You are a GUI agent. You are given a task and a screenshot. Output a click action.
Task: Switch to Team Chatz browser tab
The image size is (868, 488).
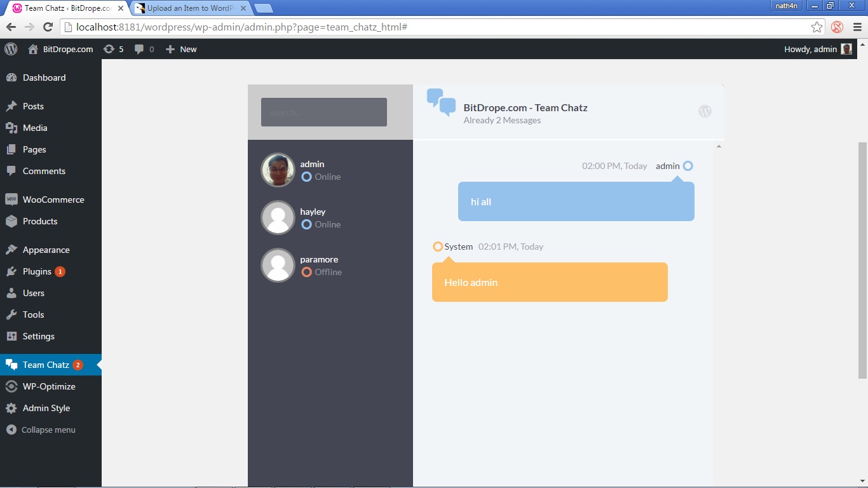[x=67, y=8]
